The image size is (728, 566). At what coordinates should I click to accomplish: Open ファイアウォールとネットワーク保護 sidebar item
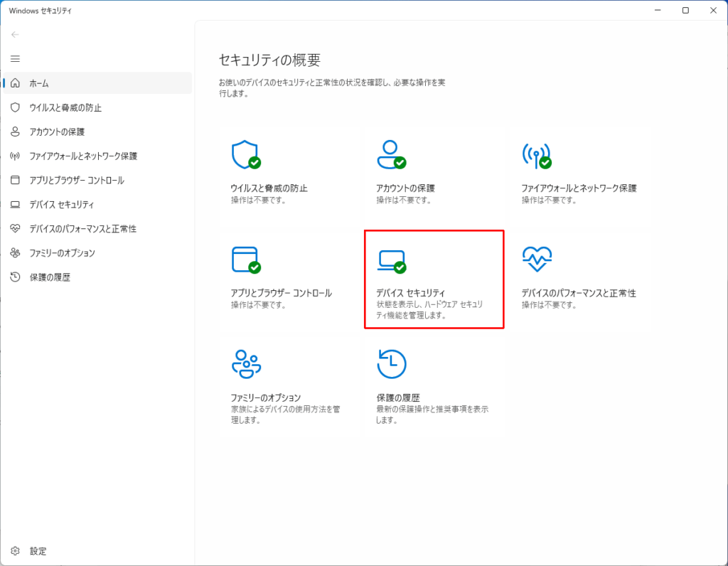coord(97,156)
